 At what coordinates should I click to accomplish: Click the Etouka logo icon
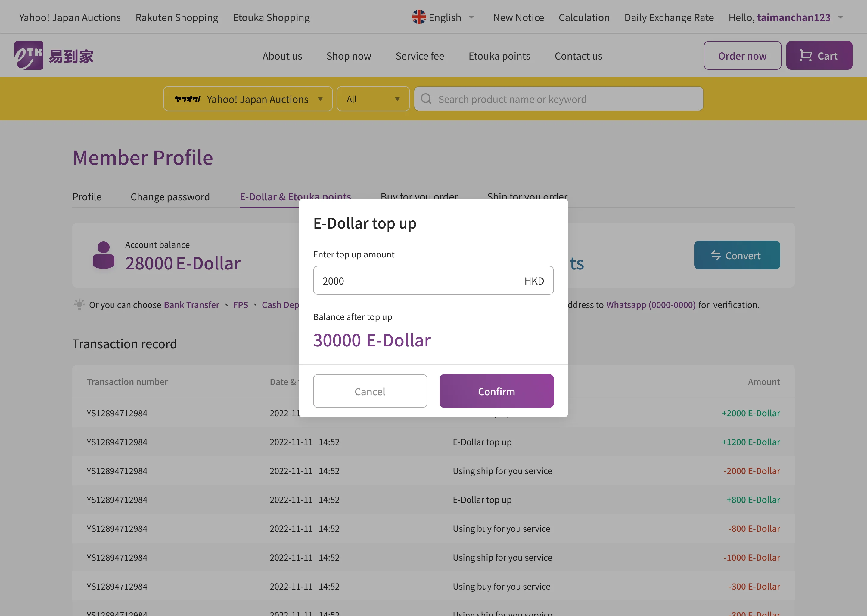point(29,55)
